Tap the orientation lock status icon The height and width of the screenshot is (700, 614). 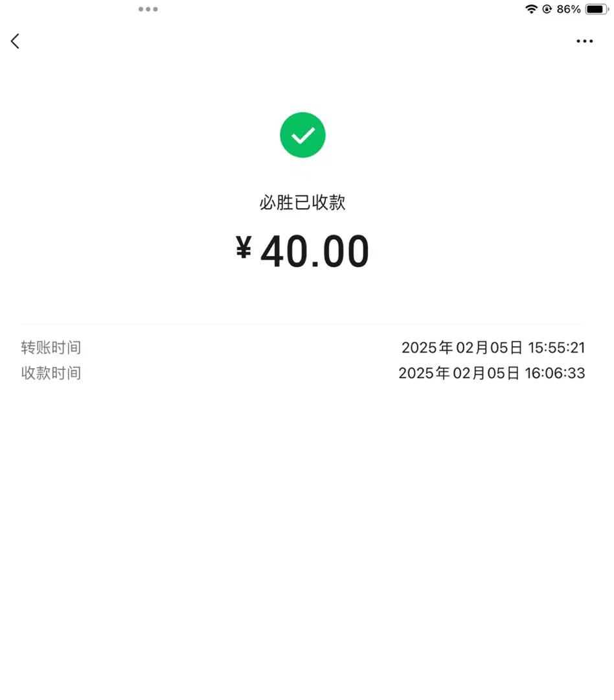(547, 9)
